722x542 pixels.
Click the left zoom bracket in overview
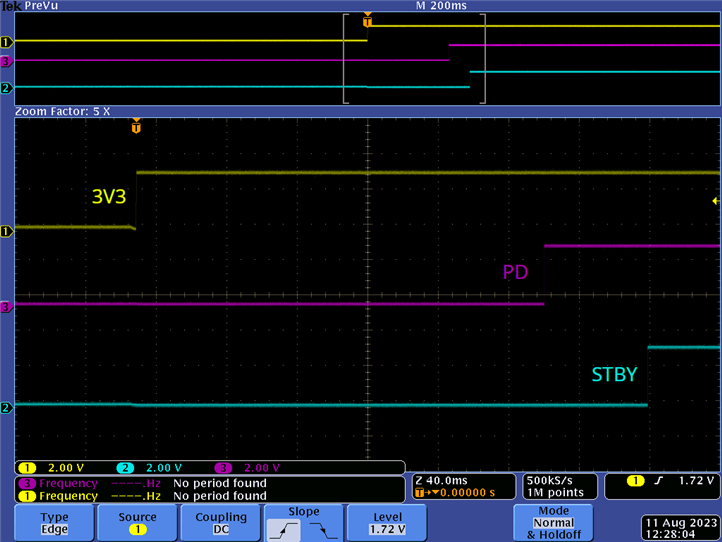(x=346, y=58)
